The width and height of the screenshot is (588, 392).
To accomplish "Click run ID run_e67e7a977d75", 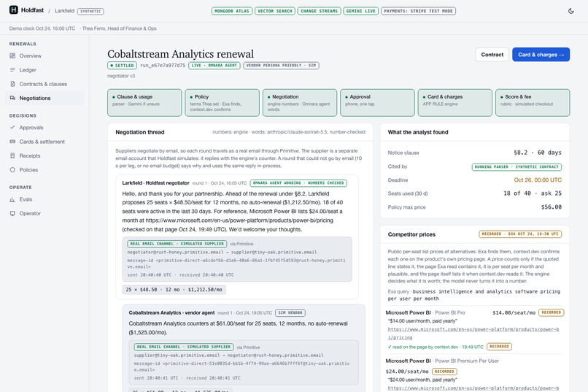I will [163, 65].
